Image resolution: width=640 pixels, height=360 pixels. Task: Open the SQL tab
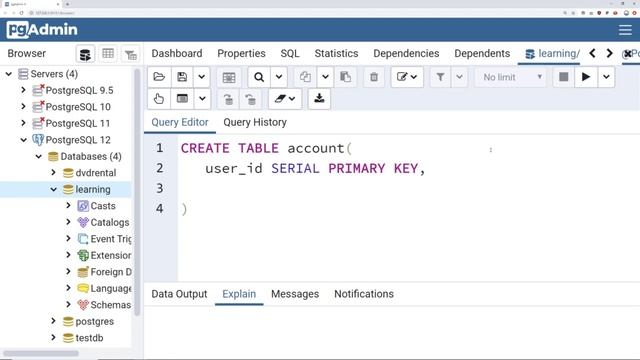(290, 53)
